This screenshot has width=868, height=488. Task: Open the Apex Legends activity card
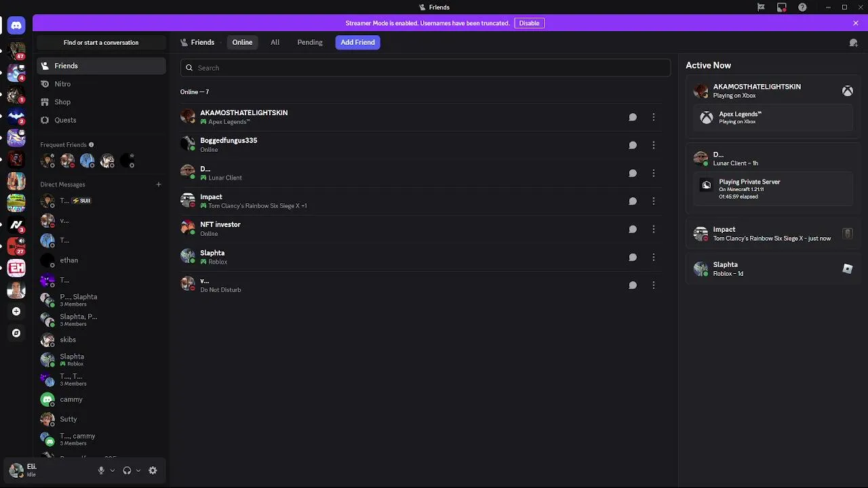tap(773, 117)
